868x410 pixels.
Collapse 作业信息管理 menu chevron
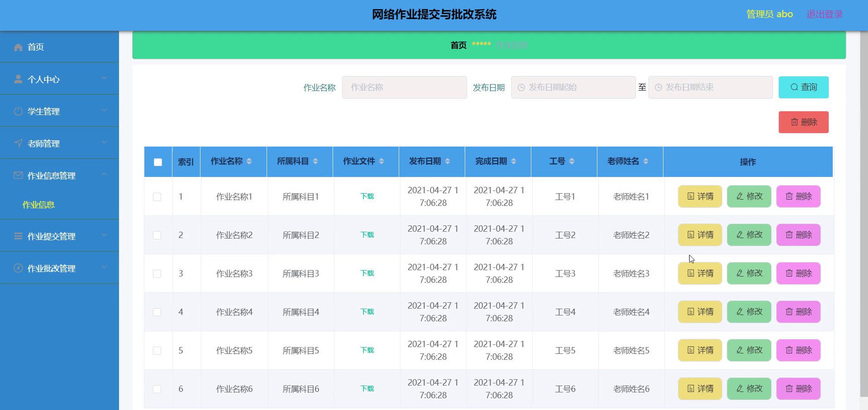[105, 174]
